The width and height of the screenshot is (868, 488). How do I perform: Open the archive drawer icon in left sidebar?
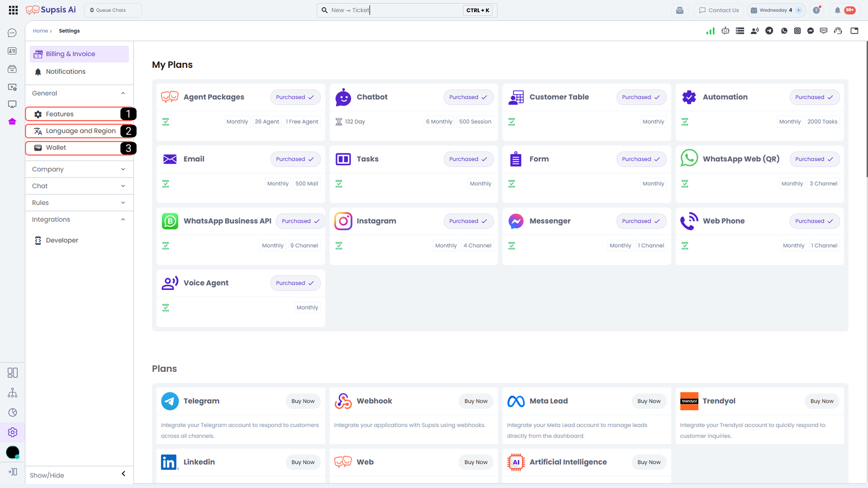click(12, 69)
